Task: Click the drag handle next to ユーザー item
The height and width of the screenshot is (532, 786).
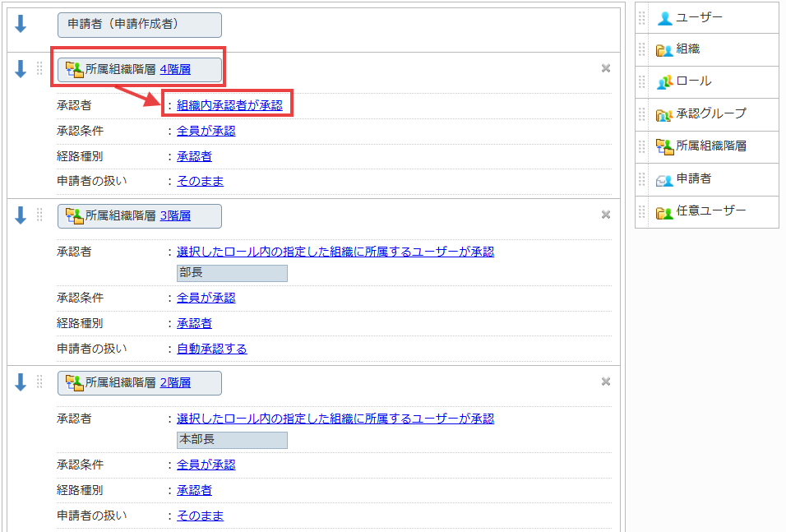Action: tap(641, 18)
